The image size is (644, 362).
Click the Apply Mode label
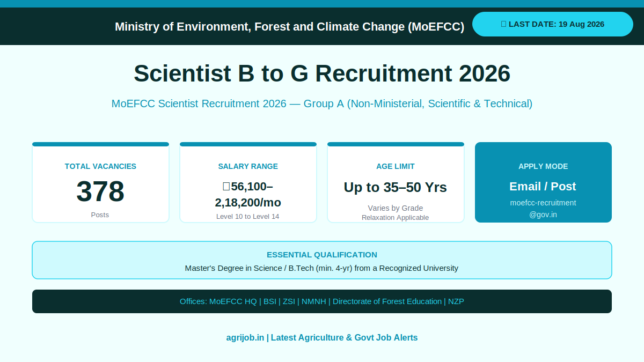pyautogui.click(x=543, y=166)
